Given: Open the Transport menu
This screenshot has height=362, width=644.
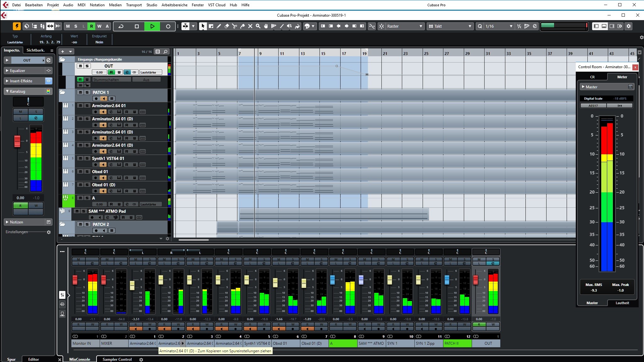Looking at the screenshot, I should tap(134, 5).
